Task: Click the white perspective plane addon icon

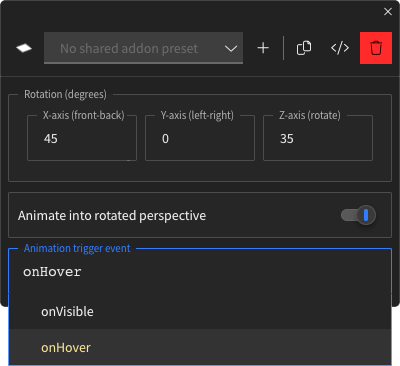Action: (24, 48)
